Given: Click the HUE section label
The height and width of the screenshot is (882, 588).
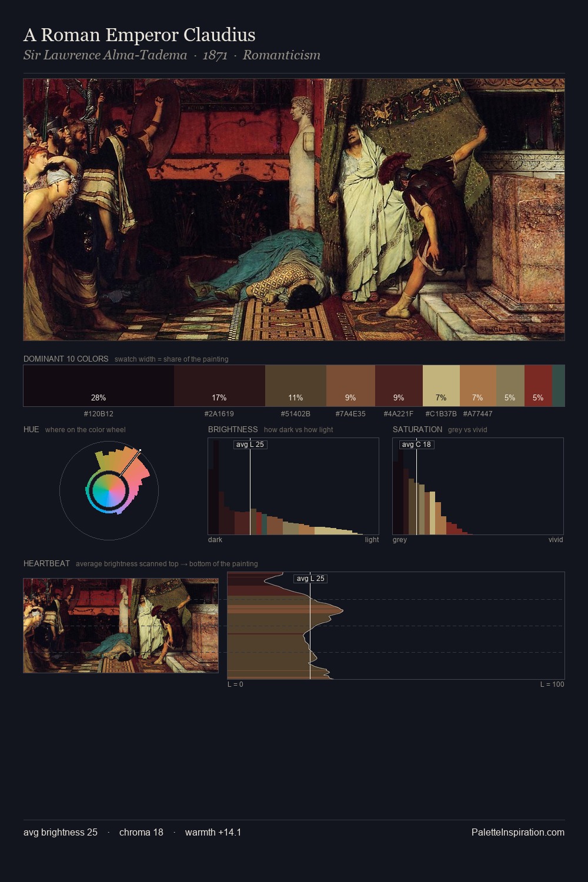Looking at the screenshot, I should coord(31,429).
